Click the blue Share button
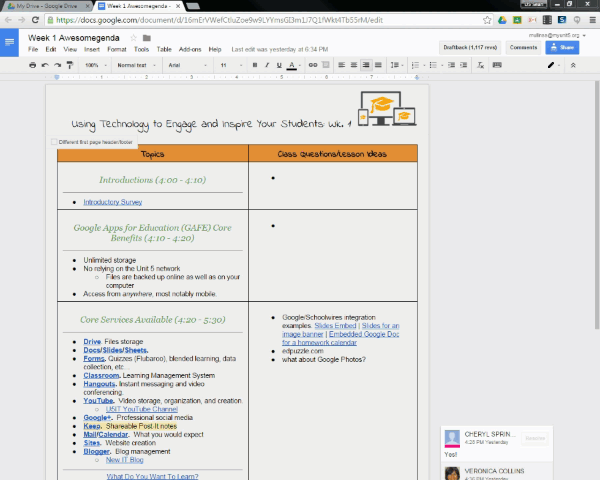This screenshot has width=600, height=480. (562, 47)
